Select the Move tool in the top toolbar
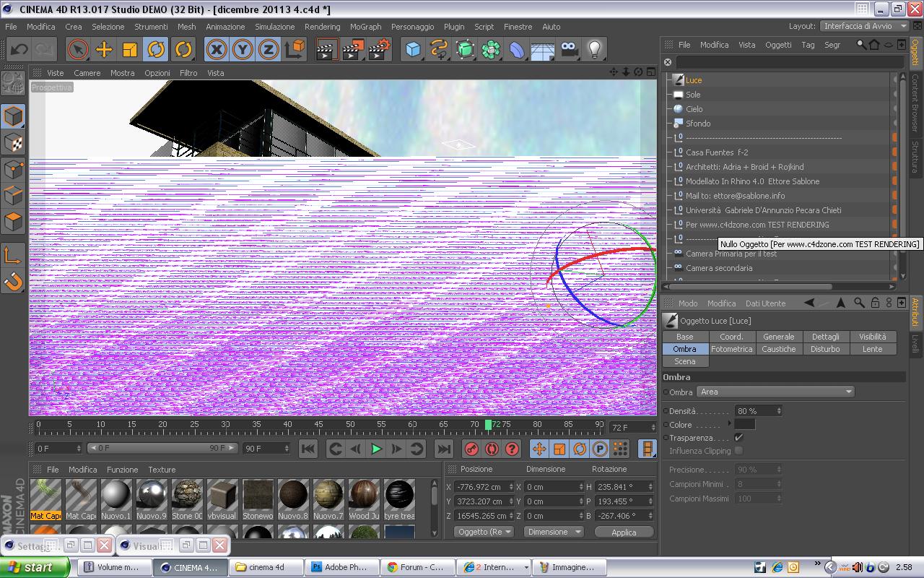 click(104, 50)
